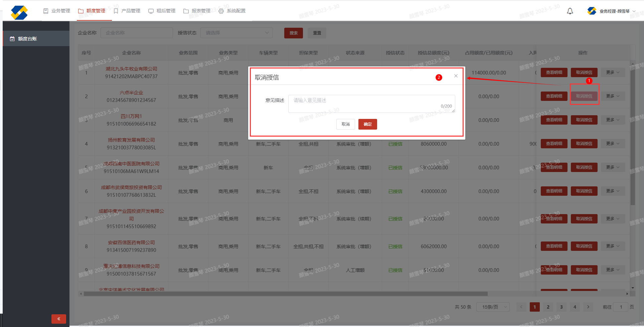The height and width of the screenshot is (327, 644).
Task: Expand 更多 dropdown for row 1
Action: 613,72
